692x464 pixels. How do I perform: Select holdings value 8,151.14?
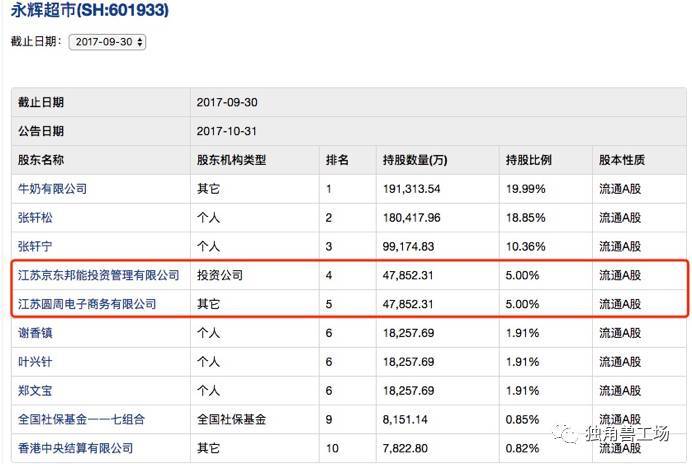(x=405, y=419)
